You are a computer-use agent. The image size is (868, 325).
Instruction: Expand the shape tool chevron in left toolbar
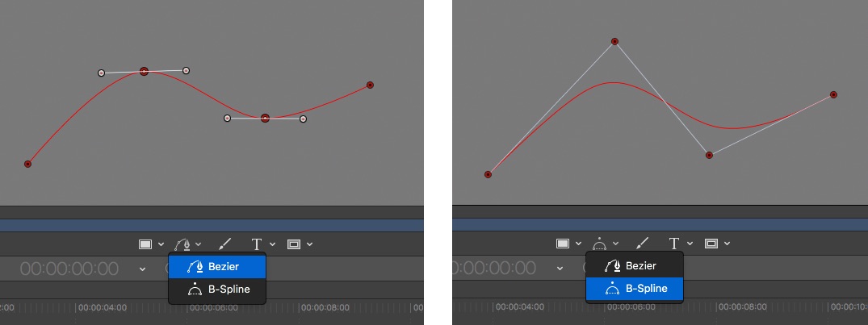[x=161, y=244]
